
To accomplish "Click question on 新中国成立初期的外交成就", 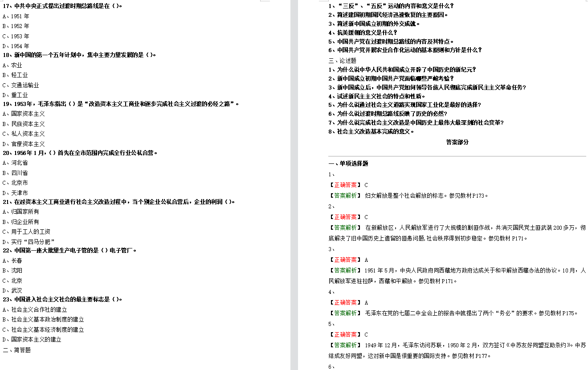I will tap(374, 24).
